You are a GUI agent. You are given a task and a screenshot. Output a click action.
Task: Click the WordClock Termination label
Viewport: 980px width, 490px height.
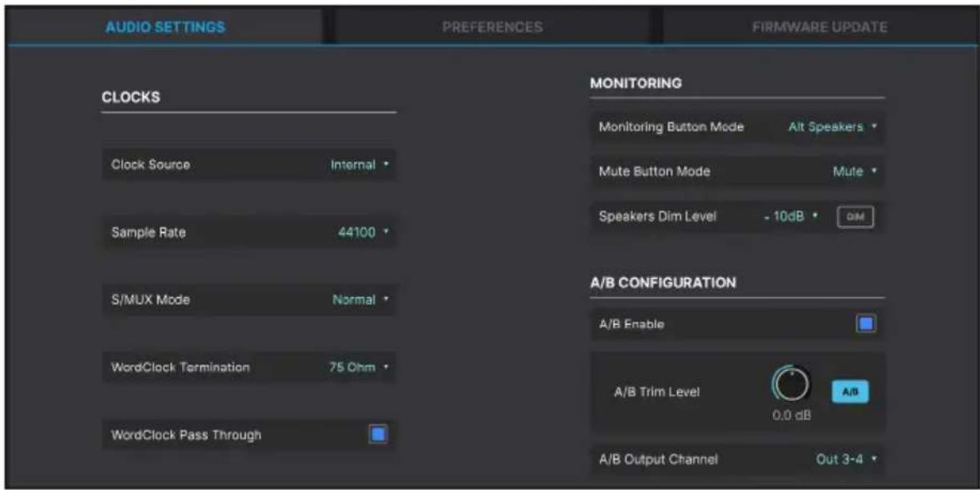180,367
